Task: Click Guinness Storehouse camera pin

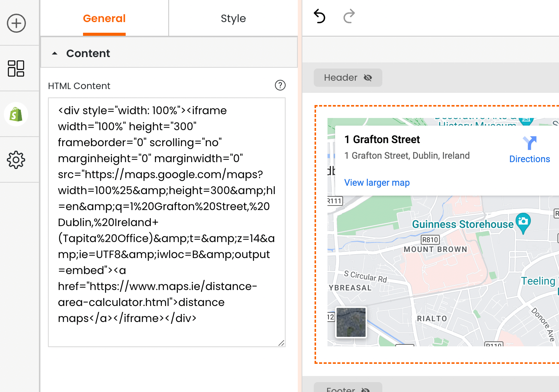Action: click(523, 223)
